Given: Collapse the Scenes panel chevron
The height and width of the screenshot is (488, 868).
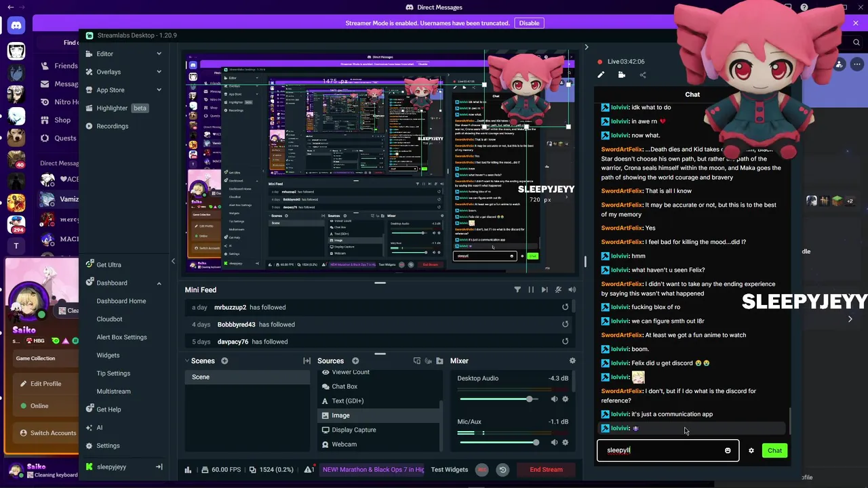Looking at the screenshot, I should pyautogui.click(x=187, y=361).
